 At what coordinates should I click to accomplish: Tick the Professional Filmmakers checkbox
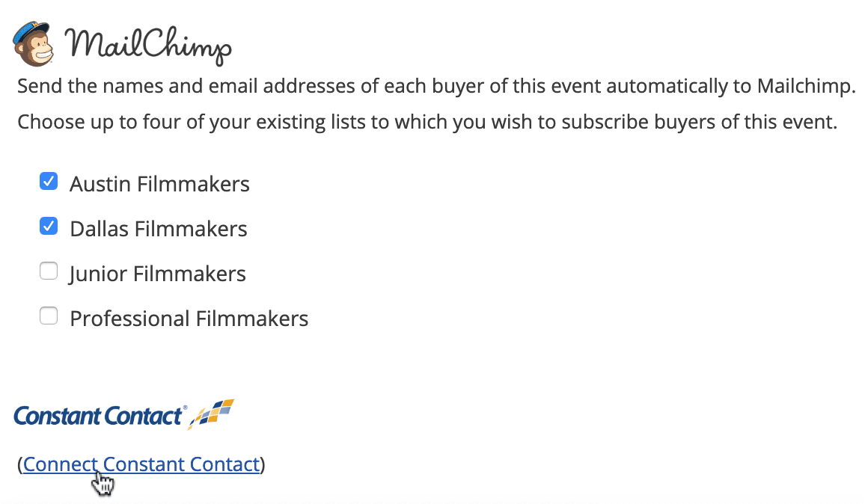(x=49, y=316)
